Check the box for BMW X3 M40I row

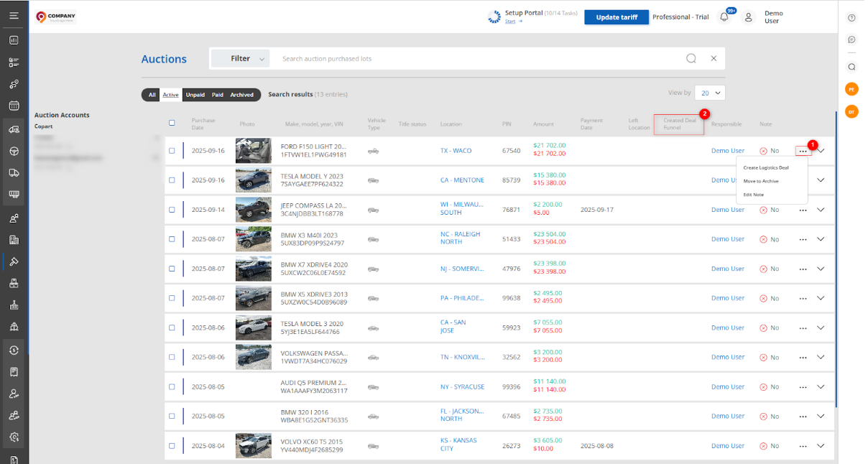[x=172, y=239]
